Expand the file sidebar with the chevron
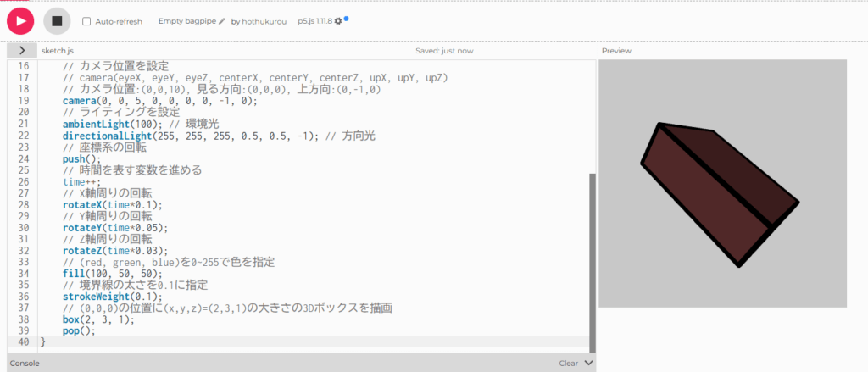Image resolution: width=868 pixels, height=372 pixels. [x=21, y=50]
